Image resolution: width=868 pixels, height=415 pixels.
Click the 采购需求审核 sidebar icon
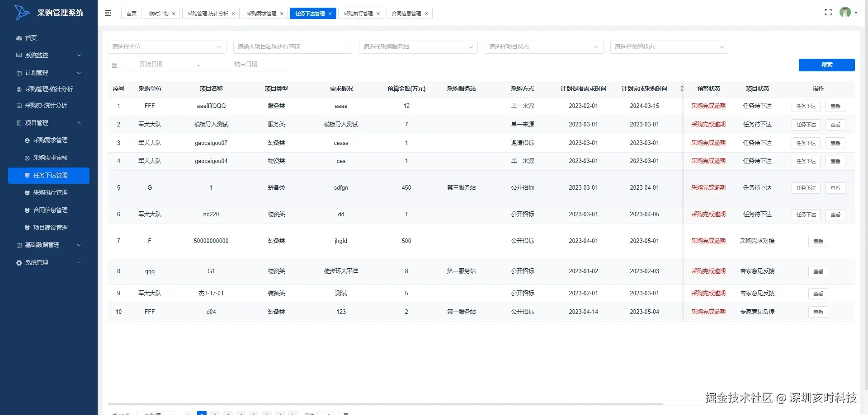coord(27,158)
